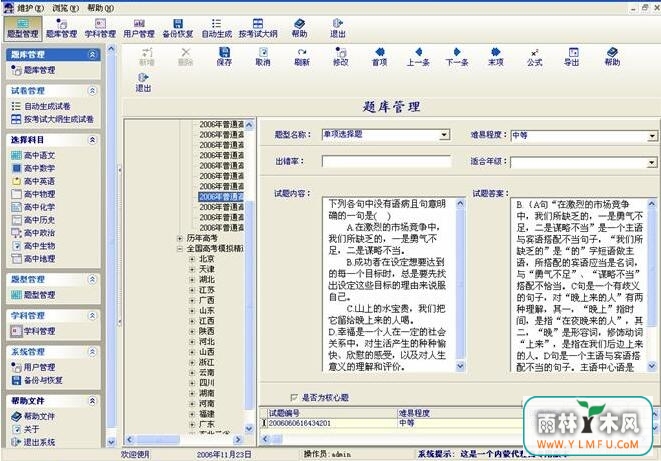Click the 出错率 input field

(386, 161)
